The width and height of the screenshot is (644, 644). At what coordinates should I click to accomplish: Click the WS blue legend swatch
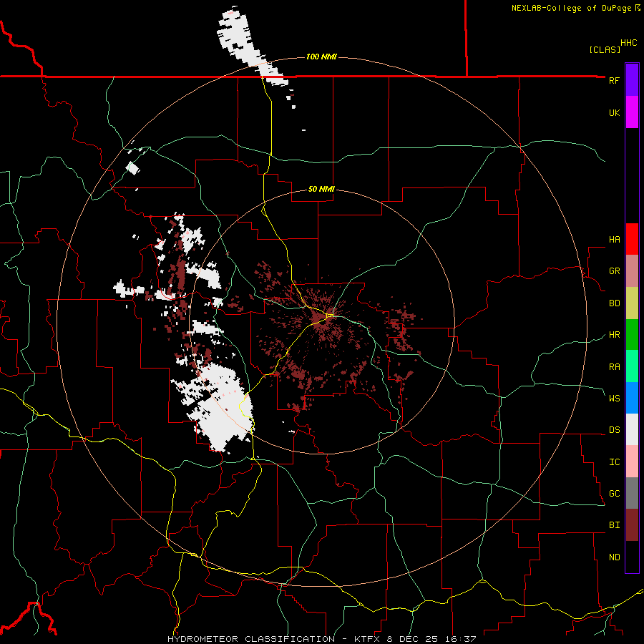[632, 398]
